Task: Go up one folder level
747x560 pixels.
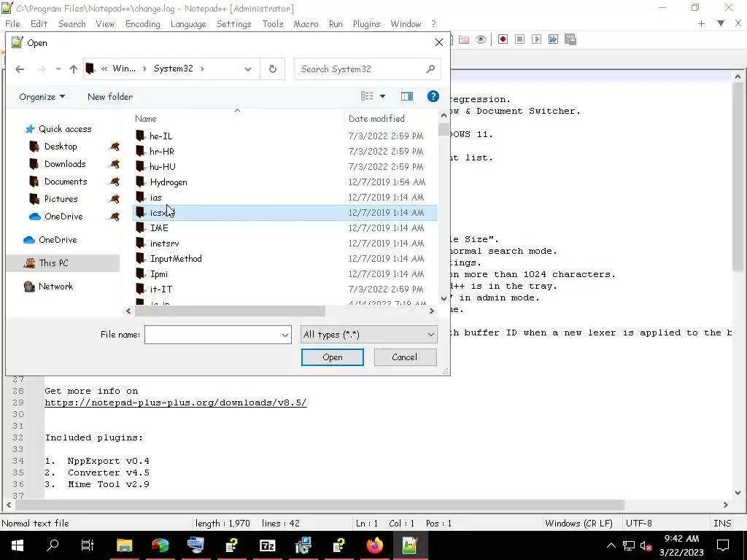Action: coord(74,69)
